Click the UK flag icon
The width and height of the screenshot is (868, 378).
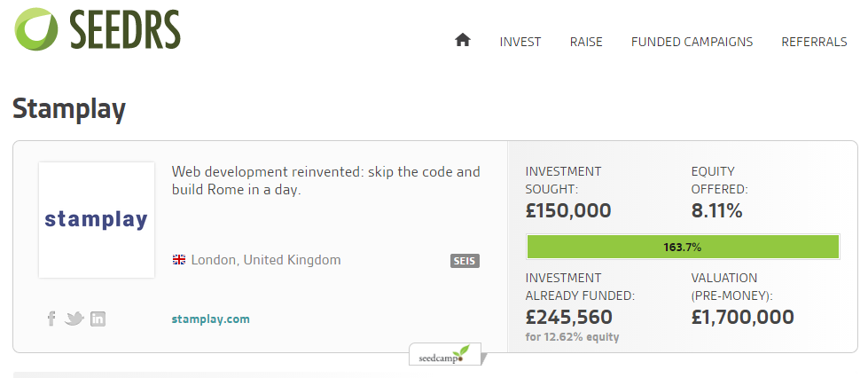(x=179, y=260)
